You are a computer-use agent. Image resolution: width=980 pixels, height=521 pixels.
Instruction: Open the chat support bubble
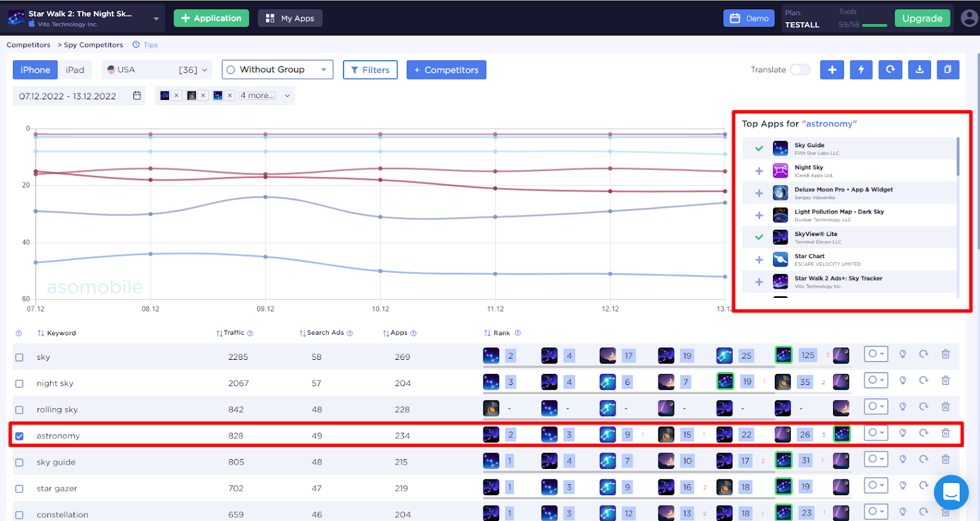(x=951, y=492)
